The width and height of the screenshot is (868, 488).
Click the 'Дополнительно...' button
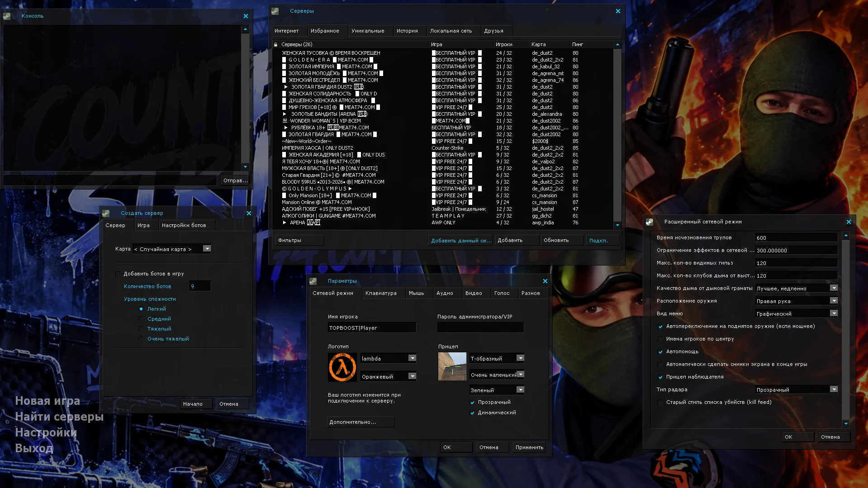[360, 422]
